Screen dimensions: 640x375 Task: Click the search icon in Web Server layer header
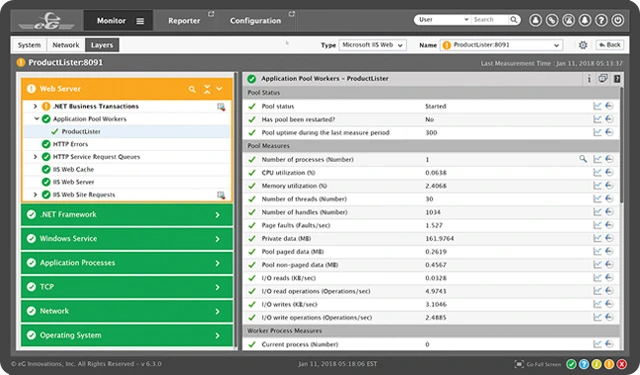pos(192,89)
